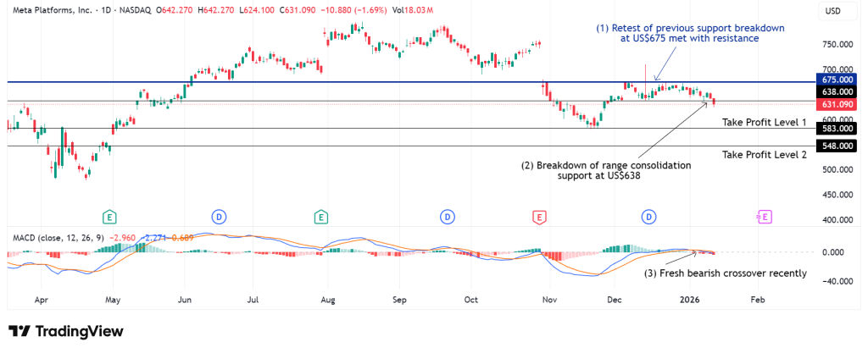Click the 548.000 Take Profit price label
Screen dimensions: 868x353
coord(836,146)
